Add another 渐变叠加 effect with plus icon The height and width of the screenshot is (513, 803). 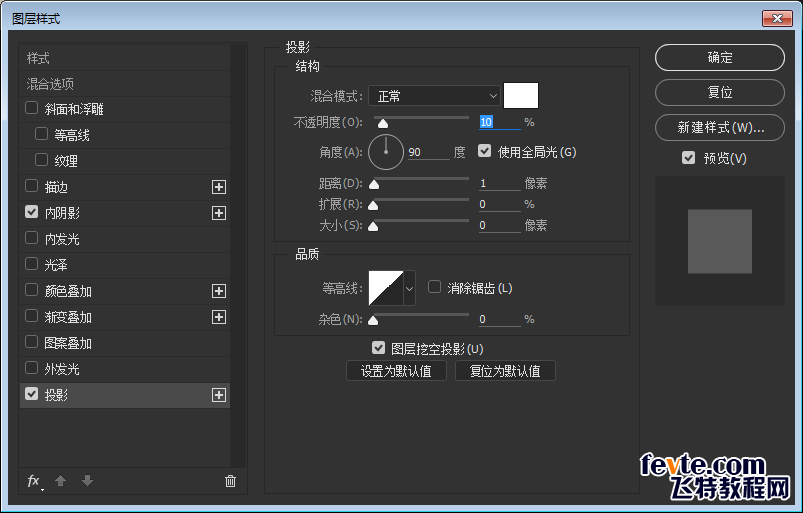tap(219, 317)
